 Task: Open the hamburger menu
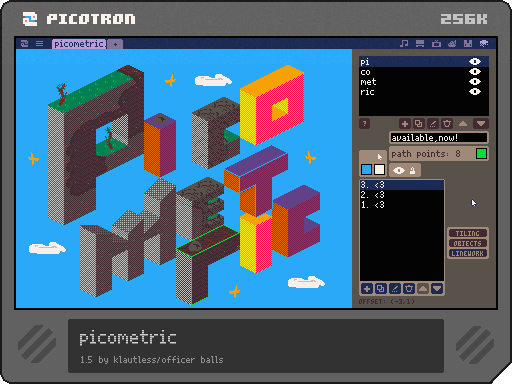(x=39, y=43)
